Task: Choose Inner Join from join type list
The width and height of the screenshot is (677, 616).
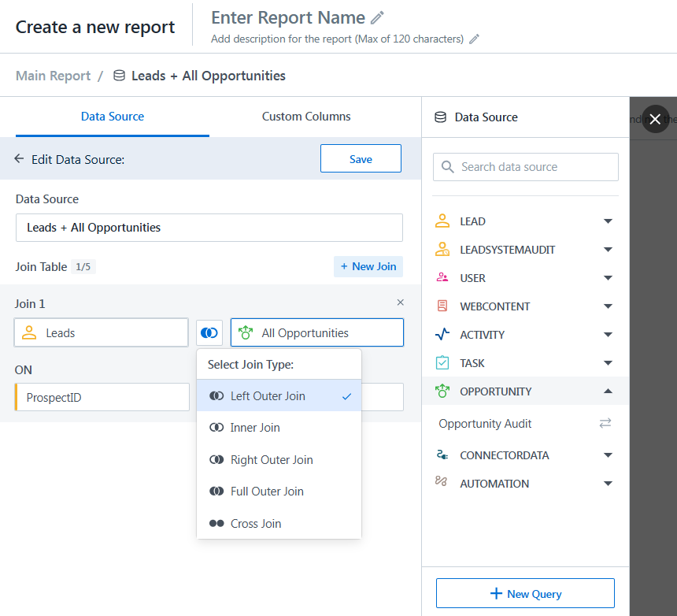Action: click(x=255, y=428)
